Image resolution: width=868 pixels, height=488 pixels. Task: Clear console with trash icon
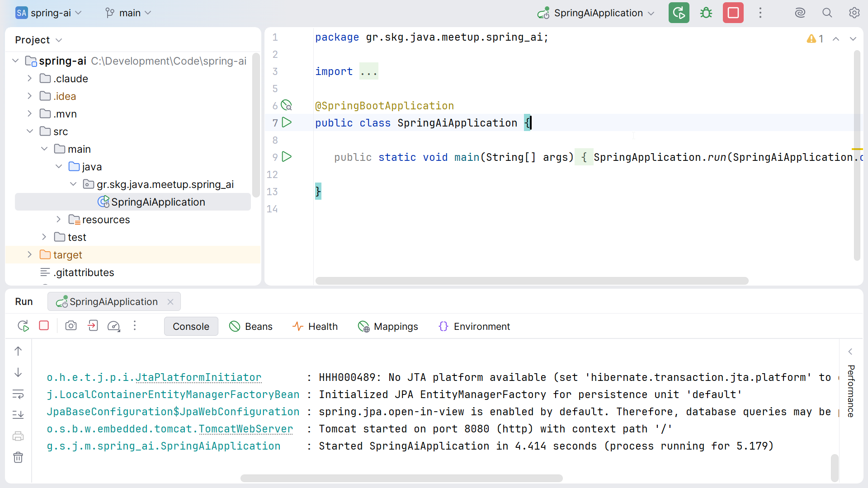tap(18, 457)
